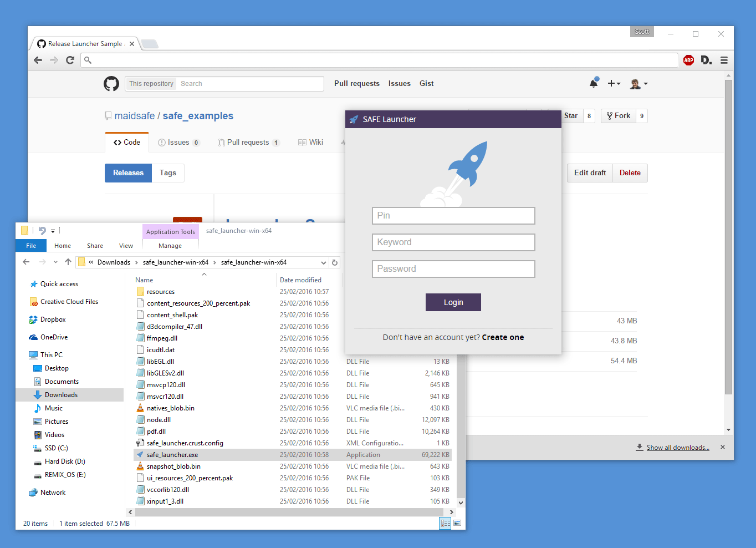Switch to details view layout
756x548 pixels.
(445, 523)
